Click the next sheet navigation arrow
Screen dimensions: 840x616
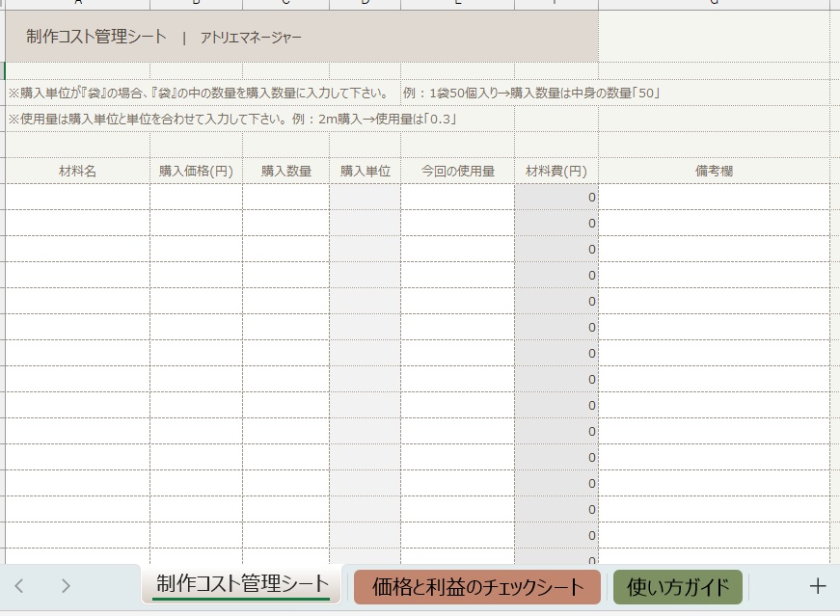66,585
